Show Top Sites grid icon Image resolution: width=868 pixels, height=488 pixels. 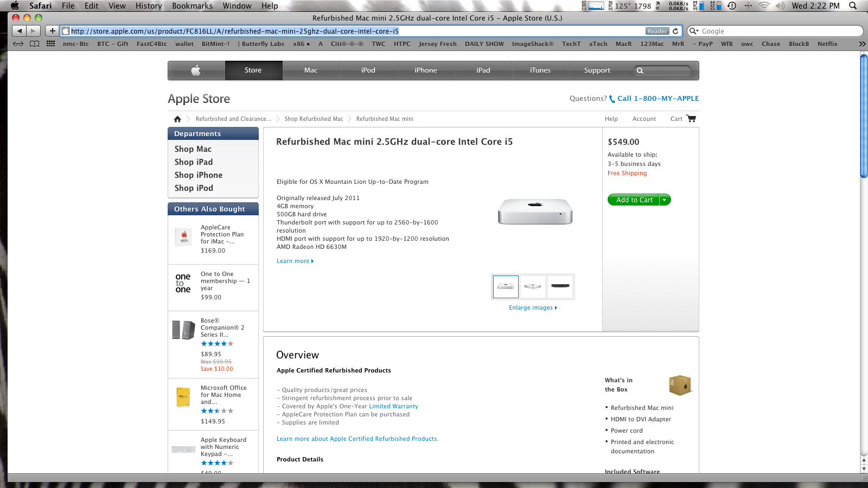point(50,44)
